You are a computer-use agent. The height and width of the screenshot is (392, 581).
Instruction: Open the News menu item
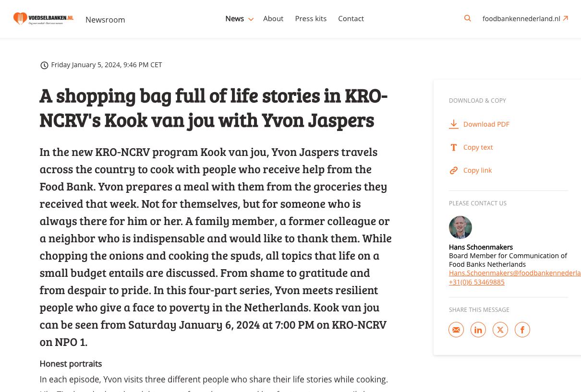click(234, 19)
